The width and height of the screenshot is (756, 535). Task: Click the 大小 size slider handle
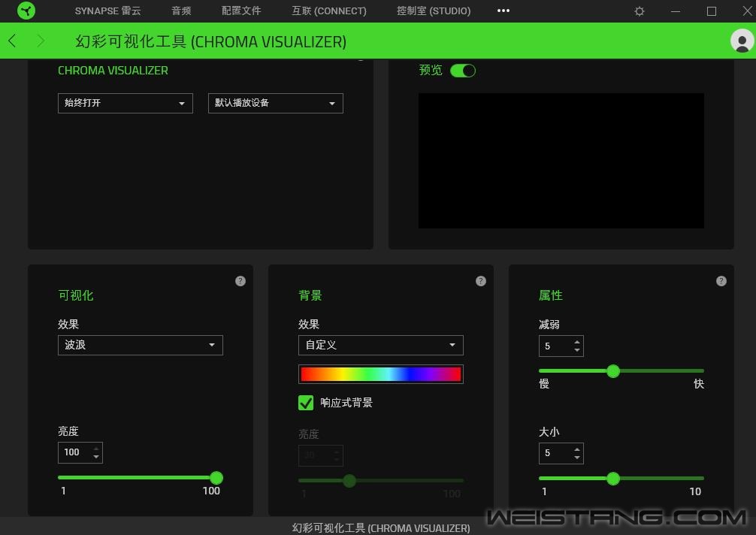tap(613, 478)
